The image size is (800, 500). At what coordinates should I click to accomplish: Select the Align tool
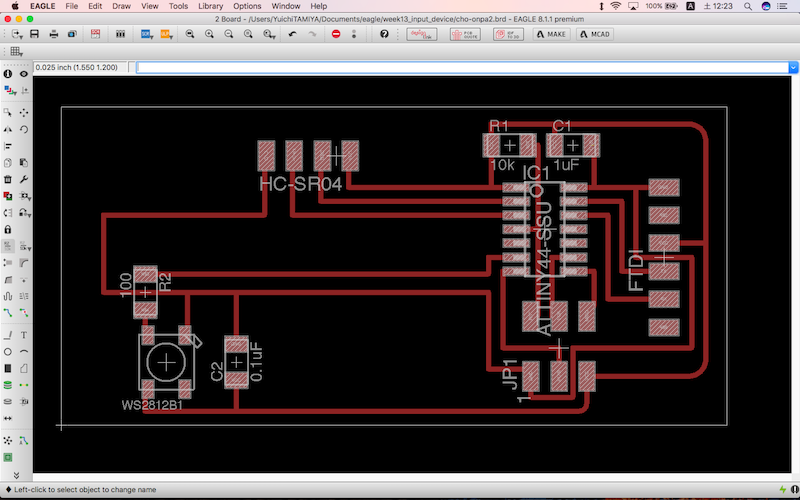pos(8,146)
